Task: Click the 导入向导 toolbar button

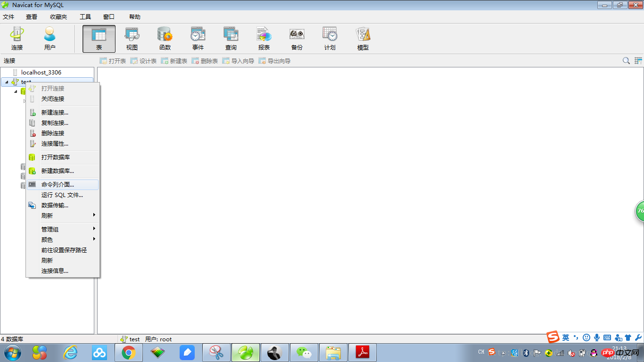Action: (x=238, y=61)
